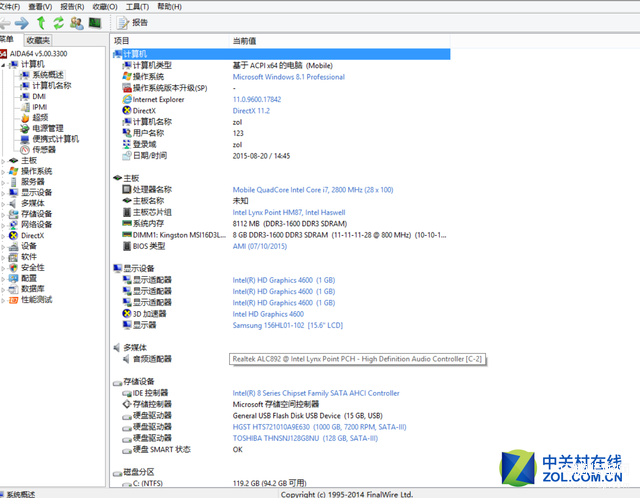Click the BIOS 类型 chip icon
The width and height of the screenshot is (640, 498).
[x=127, y=246]
